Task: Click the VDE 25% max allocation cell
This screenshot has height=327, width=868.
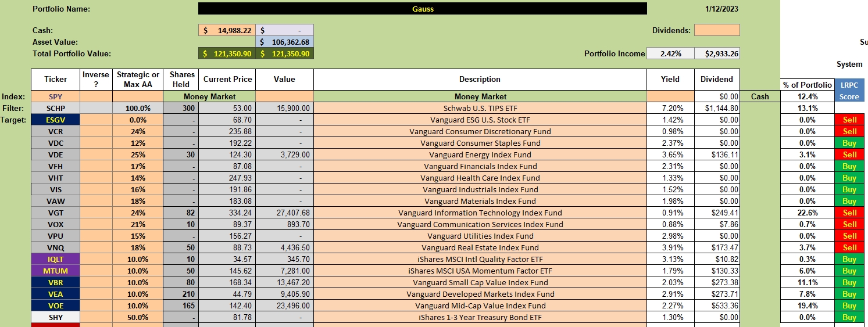Action: point(138,154)
